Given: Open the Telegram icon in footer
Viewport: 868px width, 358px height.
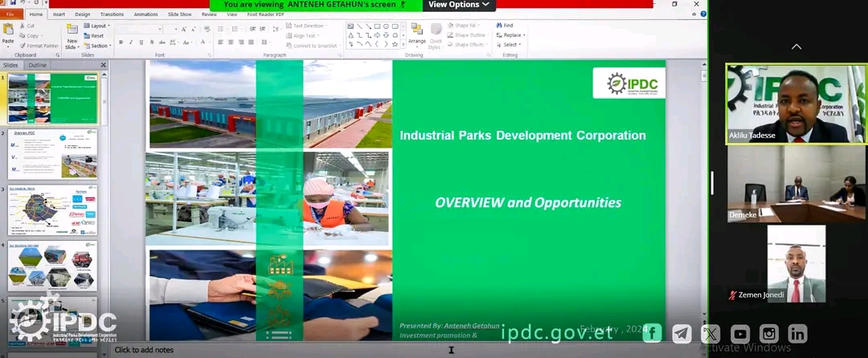Looking at the screenshot, I should pyautogui.click(x=682, y=334).
